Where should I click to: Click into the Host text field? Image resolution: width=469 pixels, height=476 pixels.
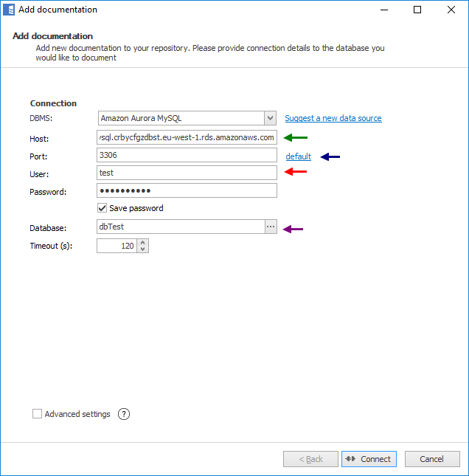click(187, 137)
